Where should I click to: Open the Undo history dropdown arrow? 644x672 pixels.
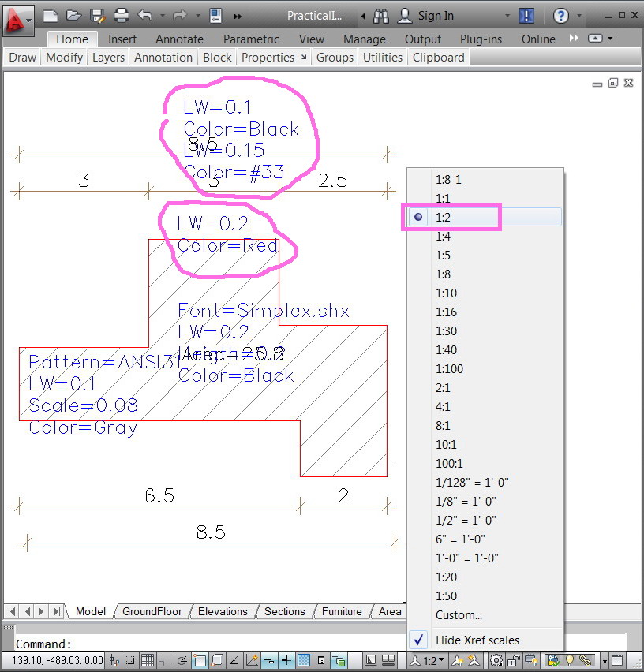[x=163, y=16]
